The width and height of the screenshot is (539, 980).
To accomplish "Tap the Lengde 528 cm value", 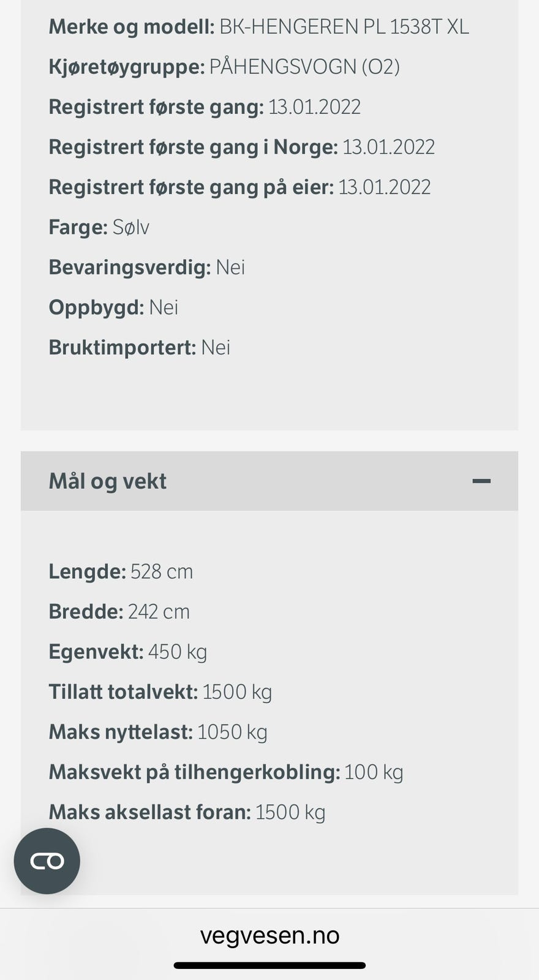I will (x=162, y=571).
